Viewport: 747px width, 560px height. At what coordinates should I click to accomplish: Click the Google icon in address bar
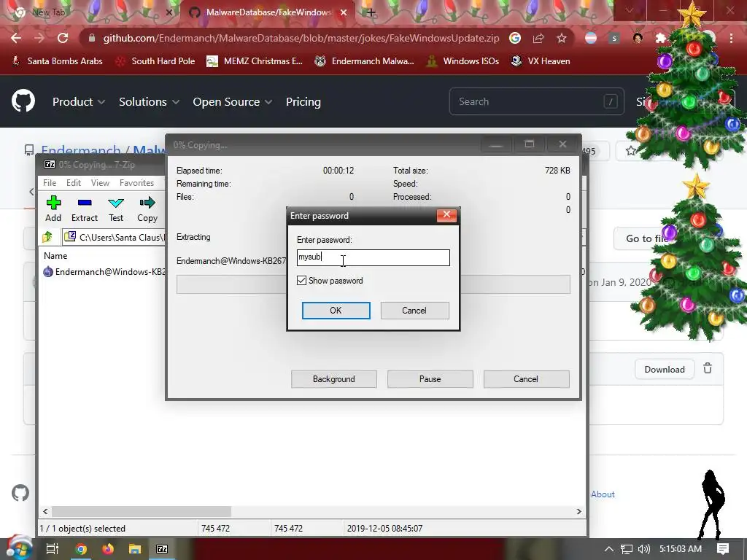pyautogui.click(x=515, y=38)
